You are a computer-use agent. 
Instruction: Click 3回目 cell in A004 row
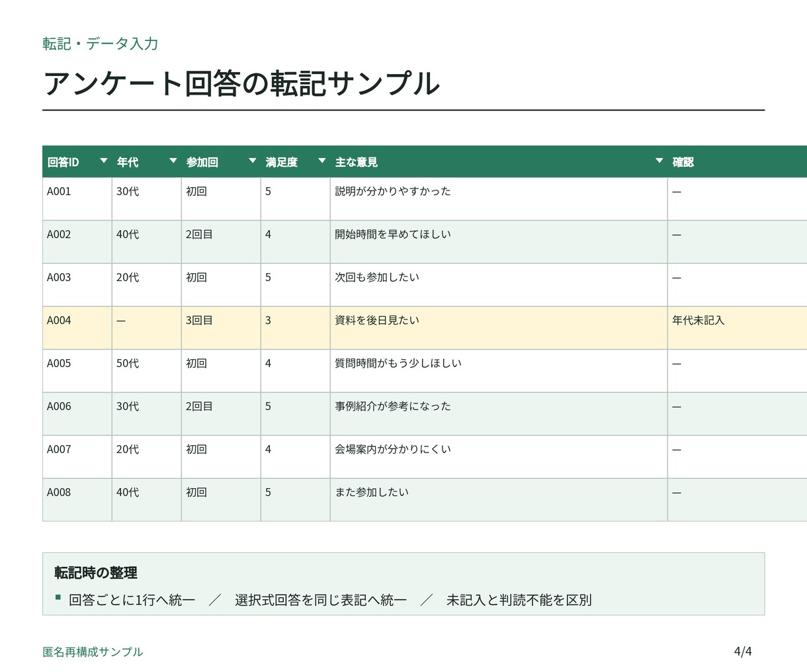221,328
